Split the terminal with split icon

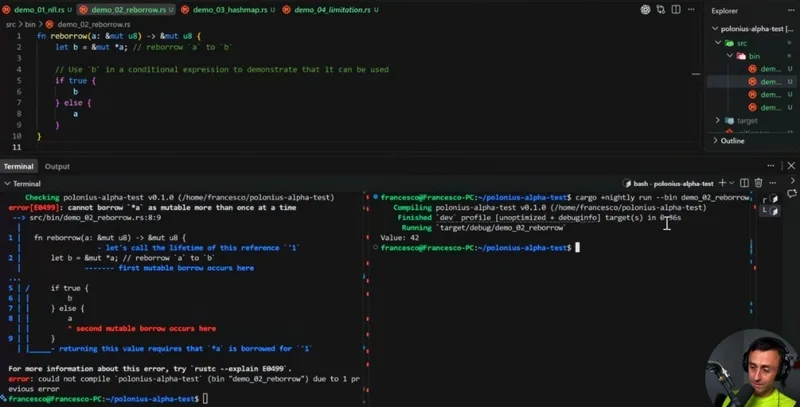[744, 183]
